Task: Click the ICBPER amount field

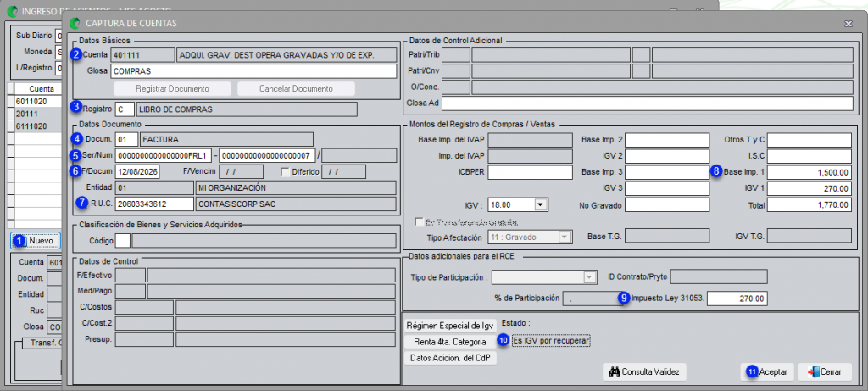Action: click(530, 172)
